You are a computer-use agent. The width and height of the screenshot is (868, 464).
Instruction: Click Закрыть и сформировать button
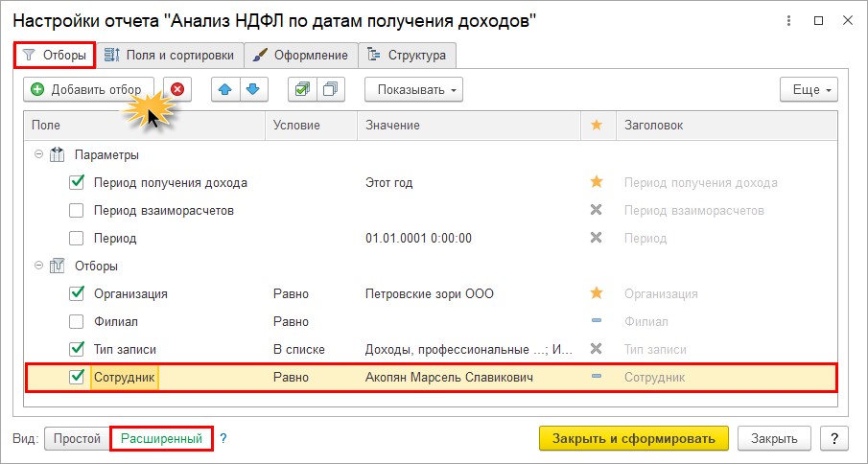pyautogui.click(x=634, y=438)
